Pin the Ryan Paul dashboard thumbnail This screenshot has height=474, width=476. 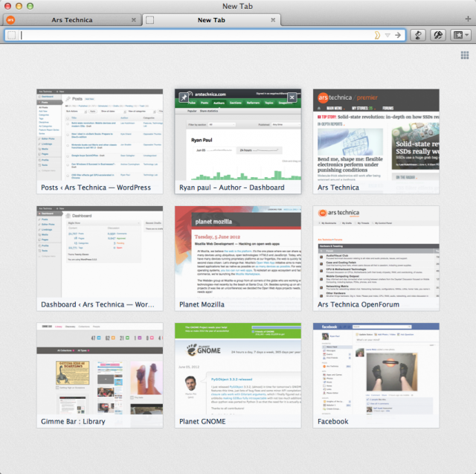pyautogui.click(x=184, y=97)
